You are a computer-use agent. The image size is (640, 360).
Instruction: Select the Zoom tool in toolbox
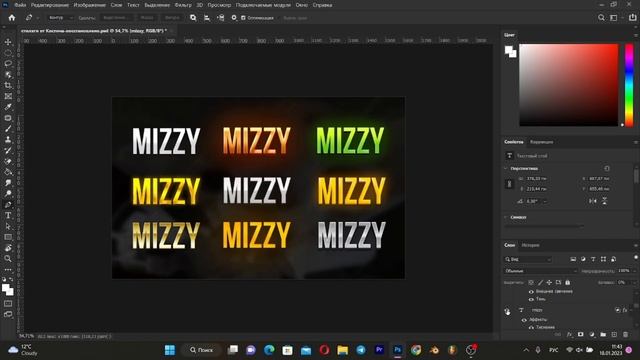point(8,259)
